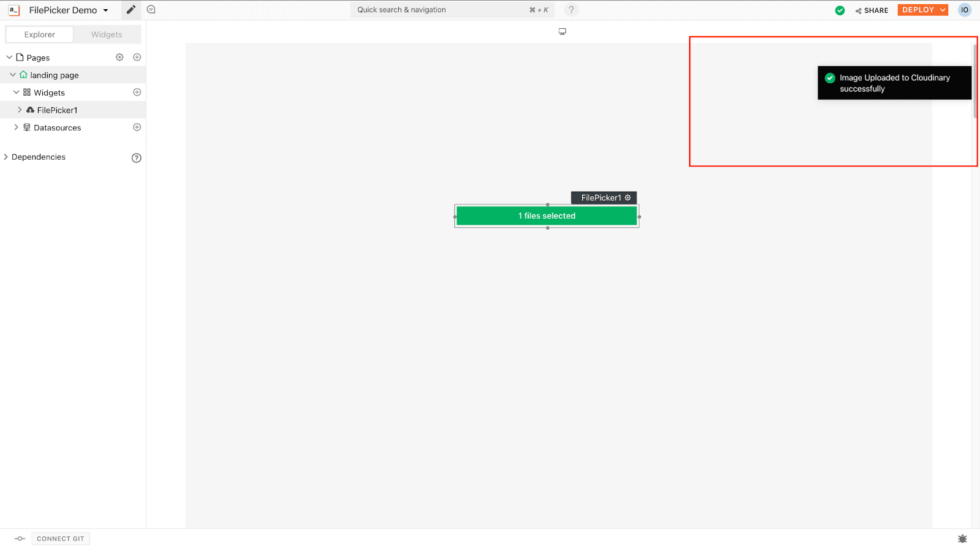Open the FilePicker Demo app name dropdown

pyautogui.click(x=105, y=10)
